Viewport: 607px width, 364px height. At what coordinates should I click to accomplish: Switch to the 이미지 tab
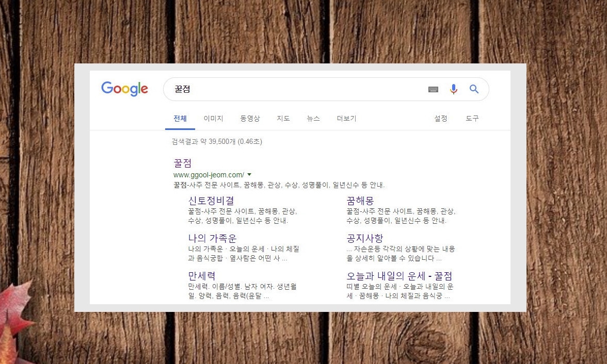pyautogui.click(x=213, y=119)
